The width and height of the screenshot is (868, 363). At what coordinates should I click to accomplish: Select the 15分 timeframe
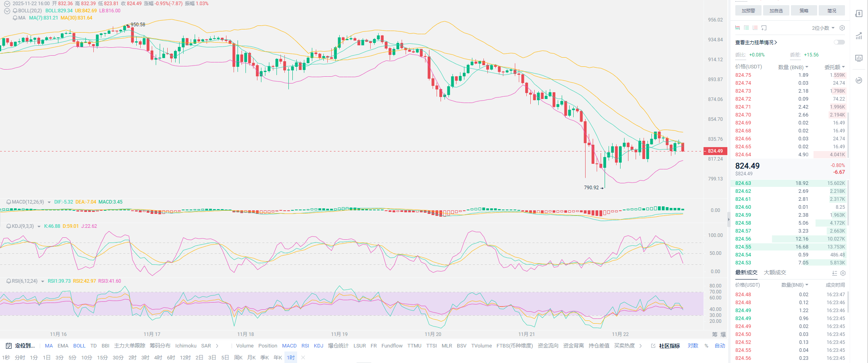pos(102,357)
